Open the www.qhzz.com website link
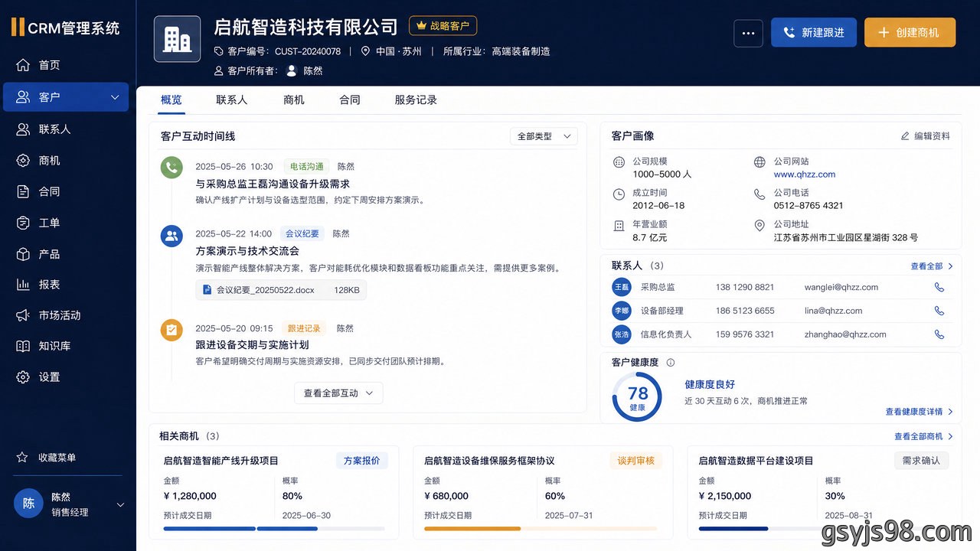 click(x=804, y=174)
